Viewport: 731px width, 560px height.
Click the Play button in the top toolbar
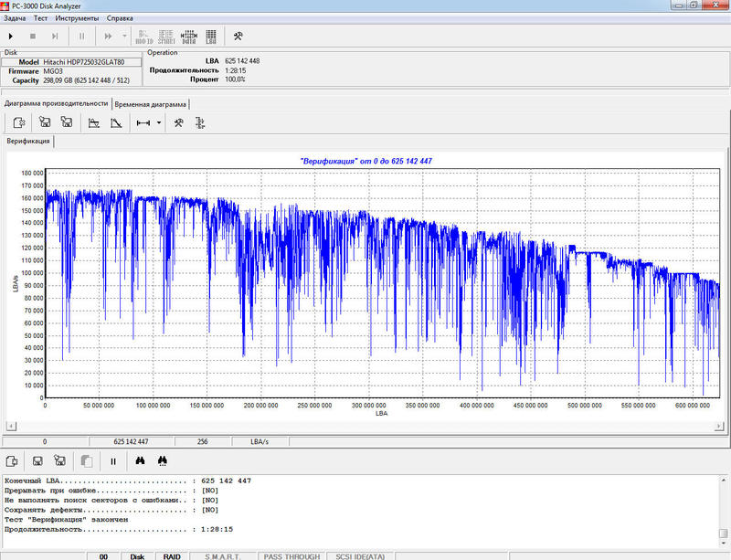point(11,37)
